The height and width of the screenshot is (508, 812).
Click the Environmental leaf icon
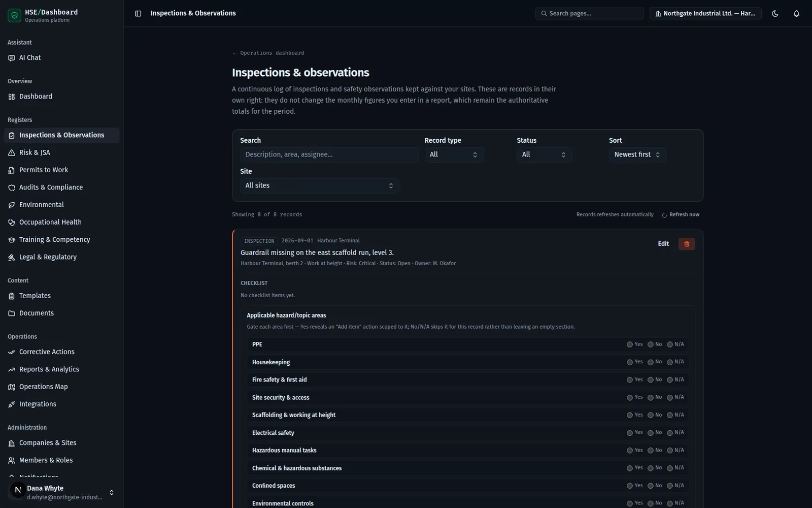point(12,205)
